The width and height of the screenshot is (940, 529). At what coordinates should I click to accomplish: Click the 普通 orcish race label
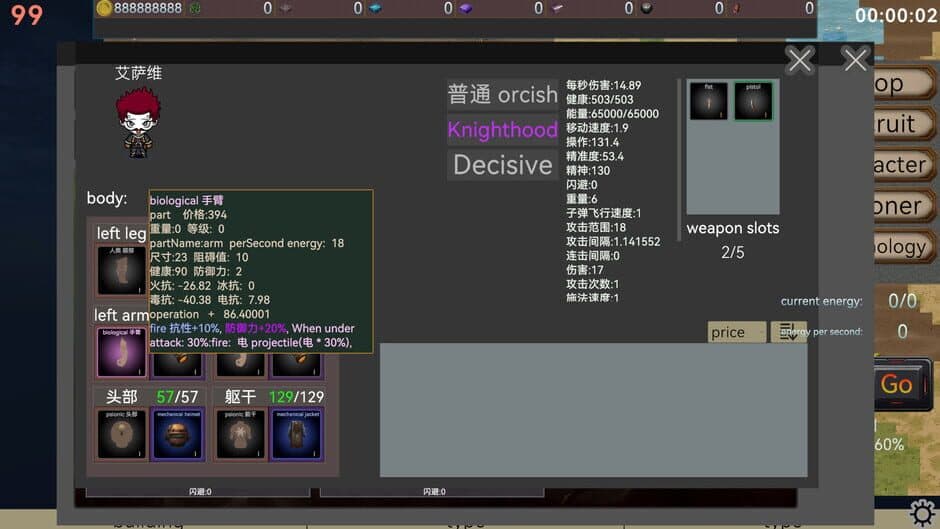tap(502, 95)
